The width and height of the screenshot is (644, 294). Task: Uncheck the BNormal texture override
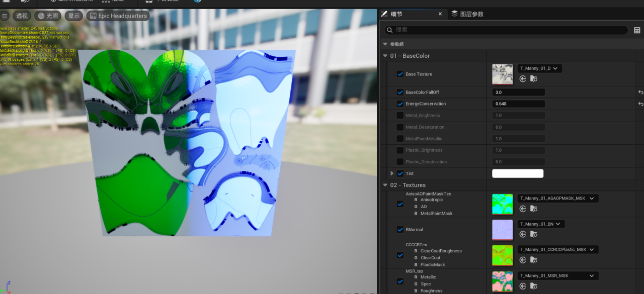point(400,230)
